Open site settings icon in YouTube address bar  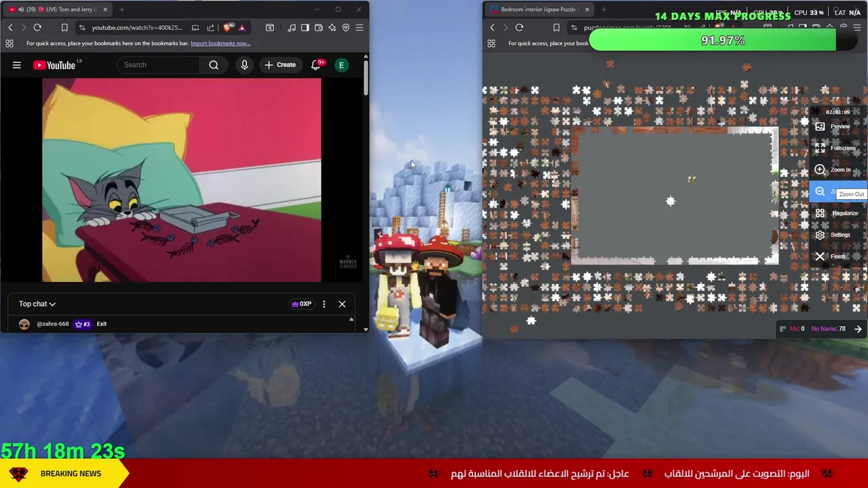point(81,28)
